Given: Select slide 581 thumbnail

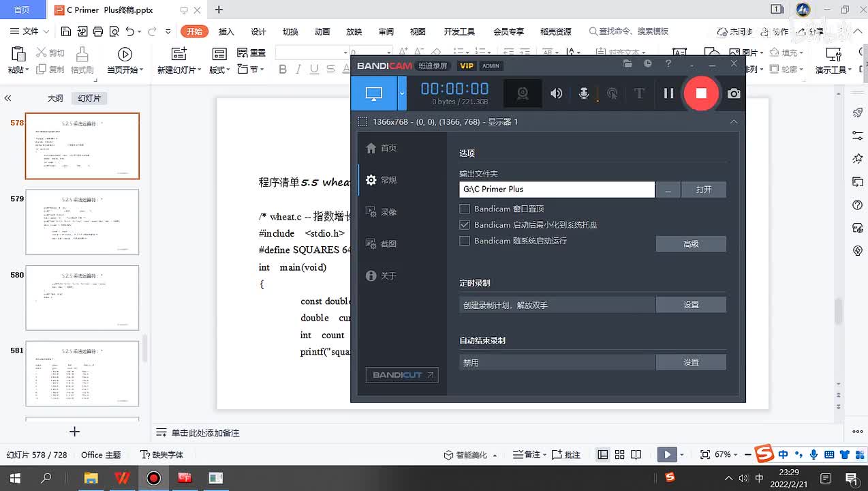Looking at the screenshot, I should pos(82,374).
